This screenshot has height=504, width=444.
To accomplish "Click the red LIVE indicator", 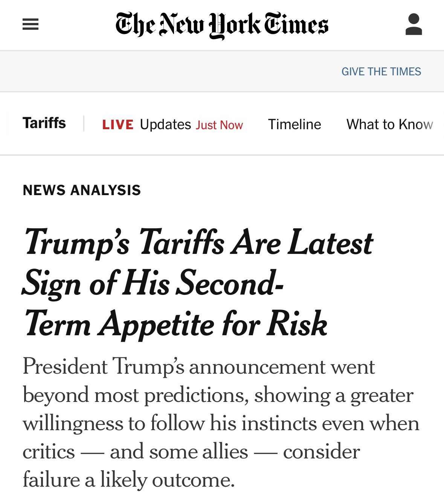I will click(117, 125).
